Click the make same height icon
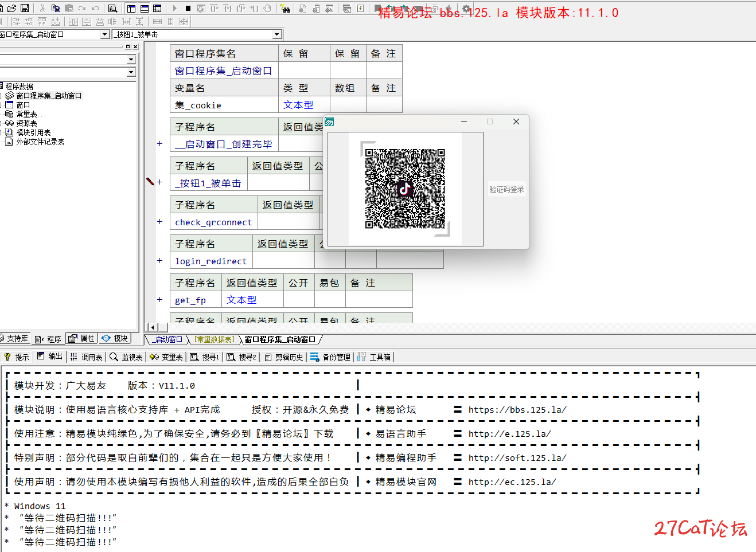756x552 pixels. pyautogui.click(x=170, y=21)
